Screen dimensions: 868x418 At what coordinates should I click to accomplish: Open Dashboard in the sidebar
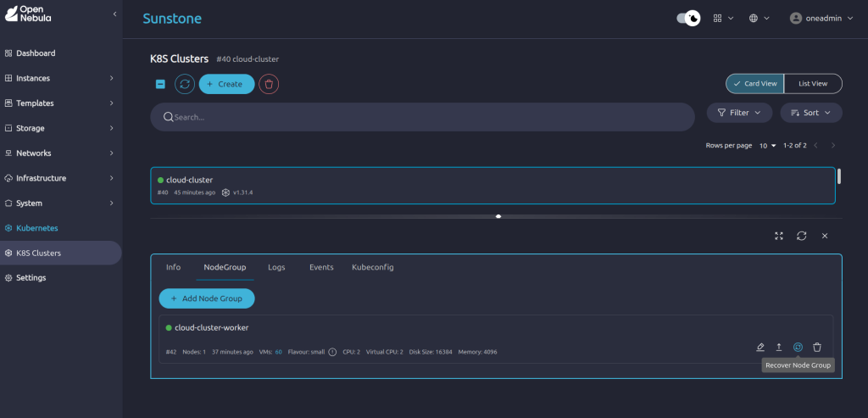point(61,53)
